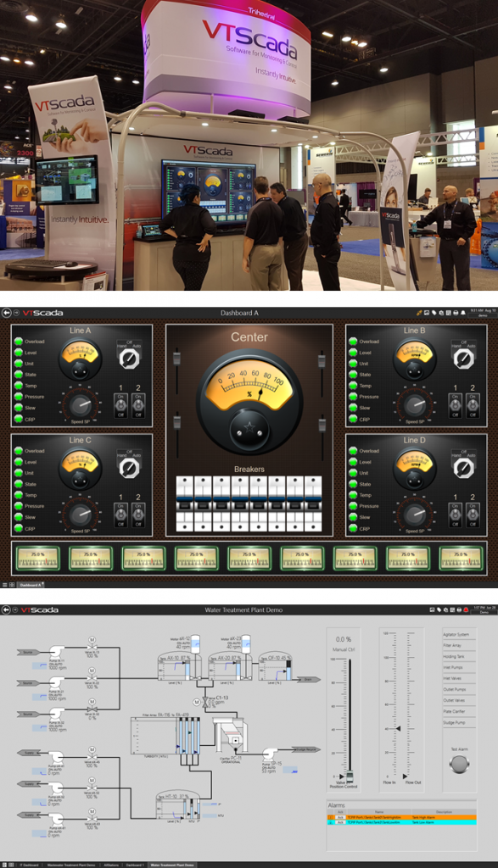Click the alarm bell icon in Dashboard A toolbar

[x=463, y=313]
